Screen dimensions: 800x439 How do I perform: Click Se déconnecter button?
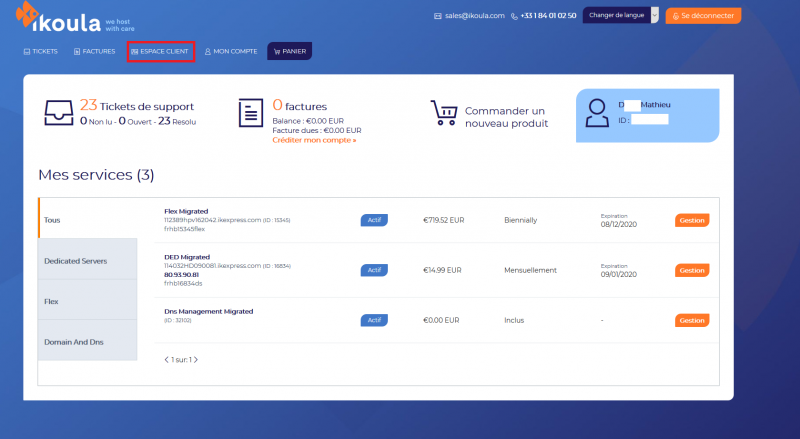(x=703, y=16)
